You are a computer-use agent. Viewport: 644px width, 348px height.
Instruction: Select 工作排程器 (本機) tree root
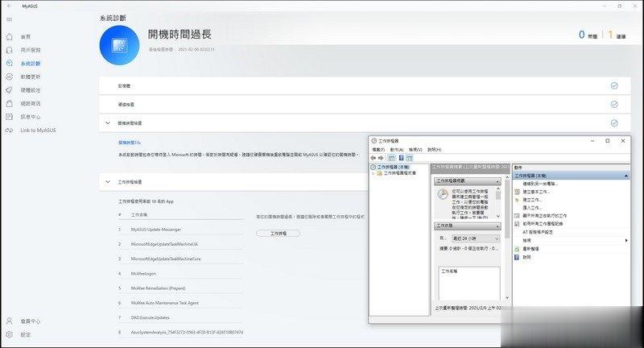[393, 168]
